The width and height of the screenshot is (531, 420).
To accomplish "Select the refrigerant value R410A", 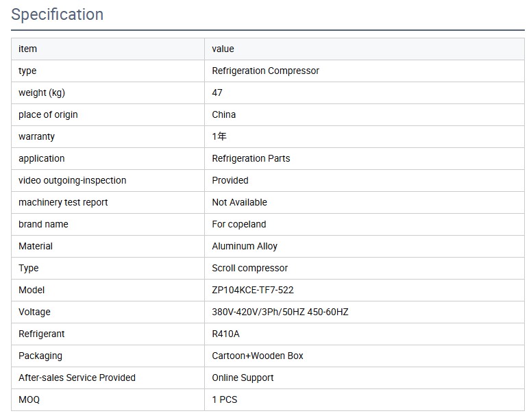I will 225,334.
